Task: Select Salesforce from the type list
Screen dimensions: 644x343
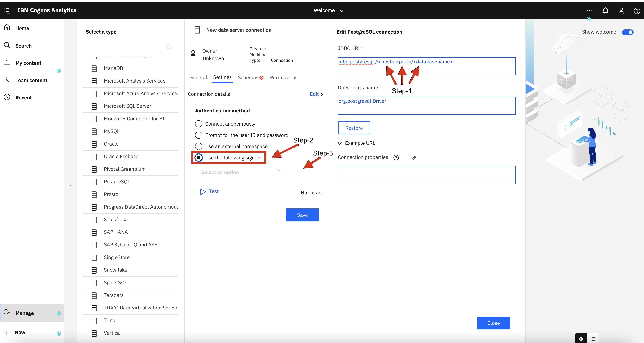Action: pyautogui.click(x=130, y=220)
